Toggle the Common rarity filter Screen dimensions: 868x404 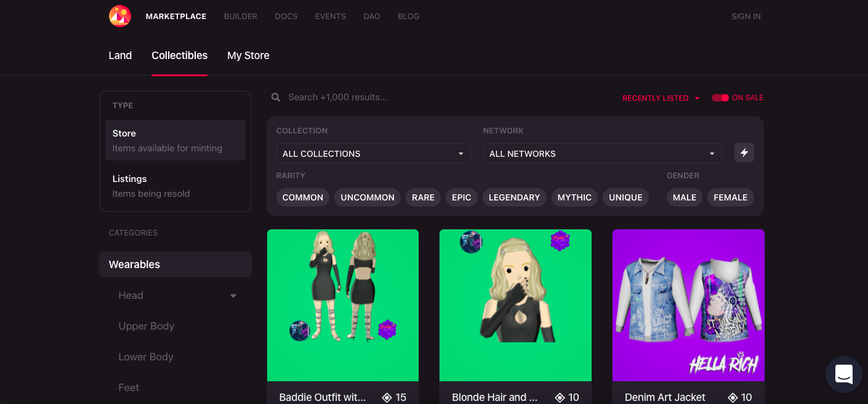point(303,197)
